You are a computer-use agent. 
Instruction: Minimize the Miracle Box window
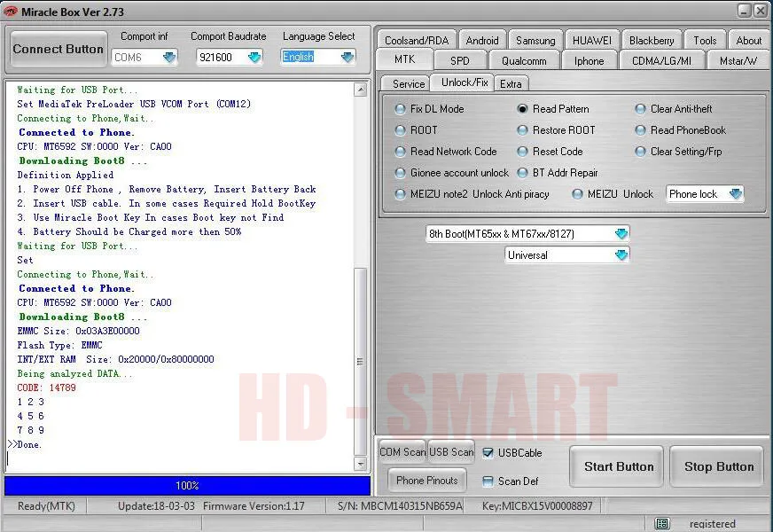(x=745, y=11)
